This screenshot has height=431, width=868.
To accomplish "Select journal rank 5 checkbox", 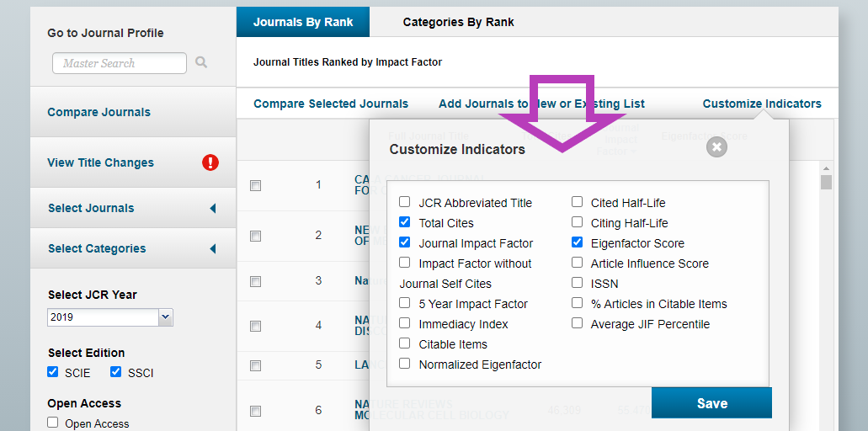I will pos(255,365).
